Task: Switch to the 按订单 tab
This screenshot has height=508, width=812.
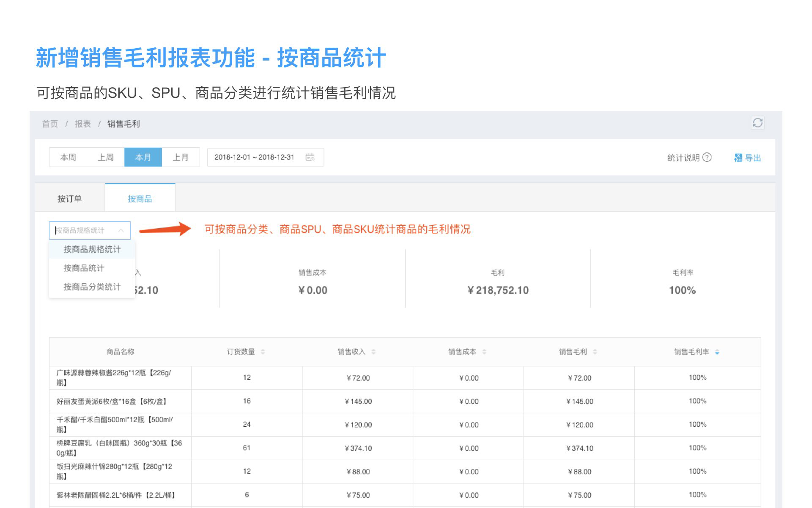Action: click(70, 199)
